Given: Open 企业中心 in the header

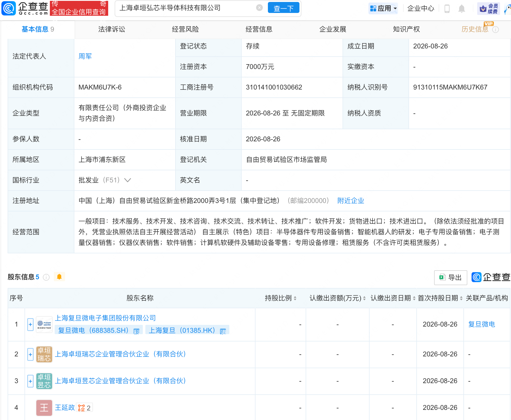Looking at the screenshot, I should (421, 8).
